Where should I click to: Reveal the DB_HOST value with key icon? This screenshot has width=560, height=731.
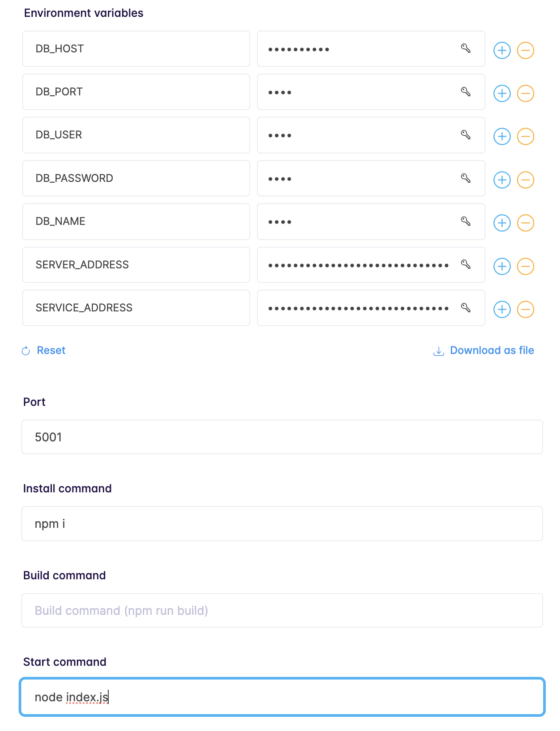(x=465, y=48)
